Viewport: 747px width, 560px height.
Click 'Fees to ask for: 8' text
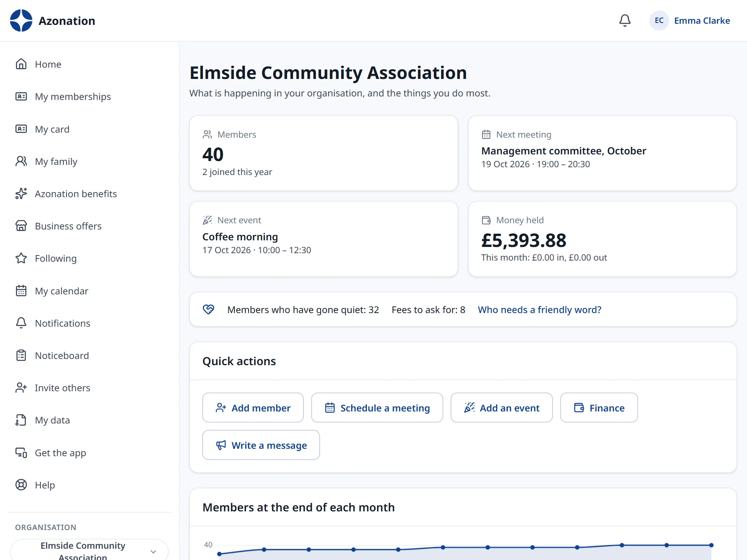tap(428, 310)
